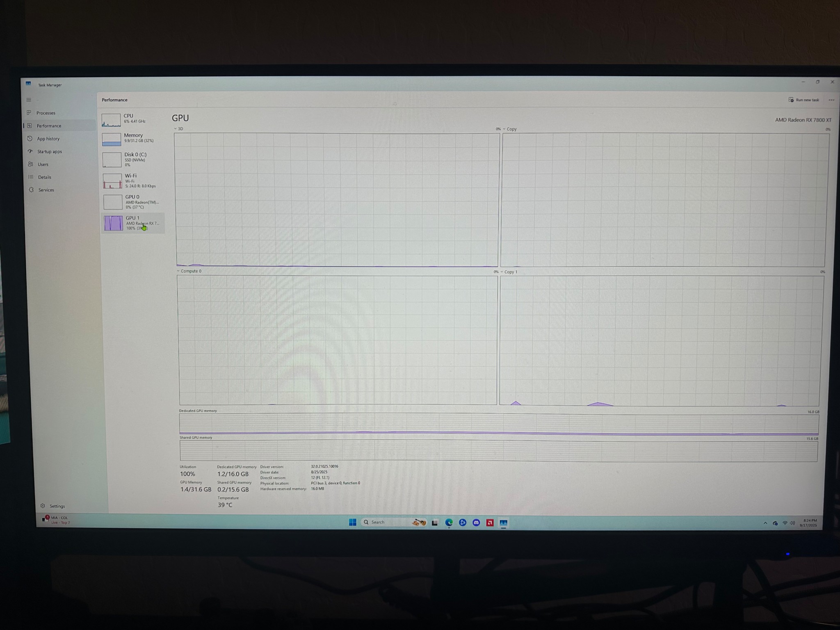This screenshot has width=840, height=630.
Task: Click Run new task button
Action: (x=803, y=100)
